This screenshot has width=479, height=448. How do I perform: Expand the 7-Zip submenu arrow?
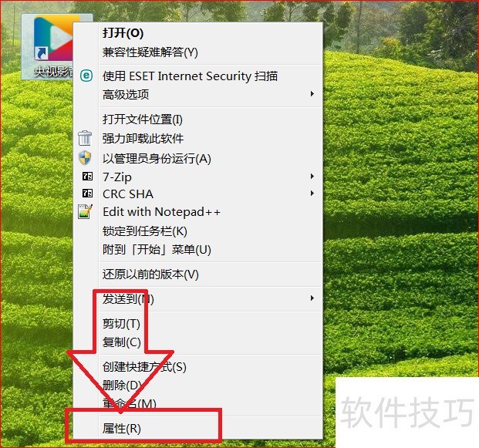point(312,177)
